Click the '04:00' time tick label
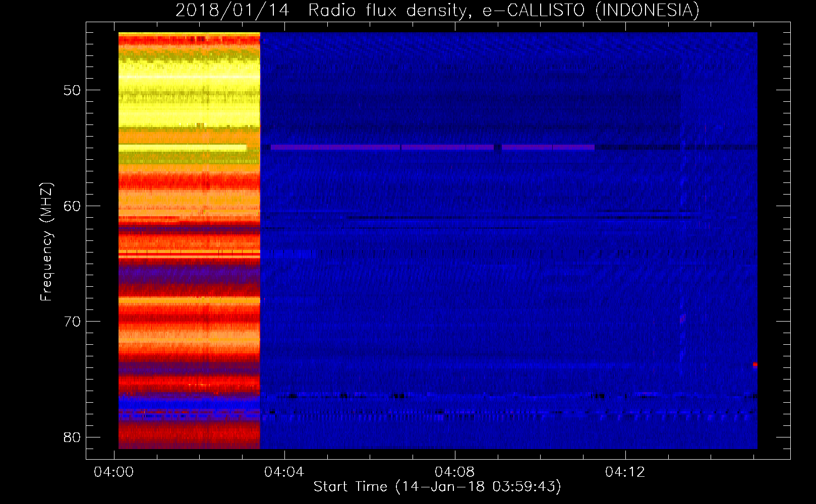 click(114, 472)
